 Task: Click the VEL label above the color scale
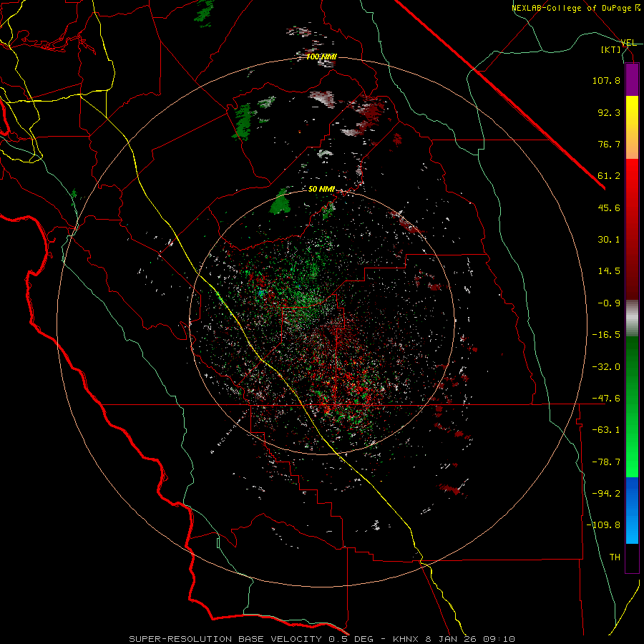(x=628, y=43)
